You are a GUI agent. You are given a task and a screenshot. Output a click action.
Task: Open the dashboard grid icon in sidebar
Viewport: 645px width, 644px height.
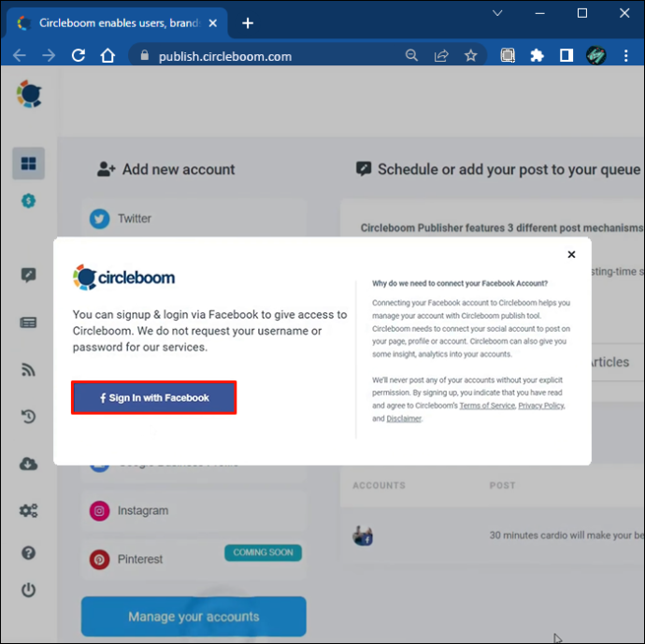(28, 164)
